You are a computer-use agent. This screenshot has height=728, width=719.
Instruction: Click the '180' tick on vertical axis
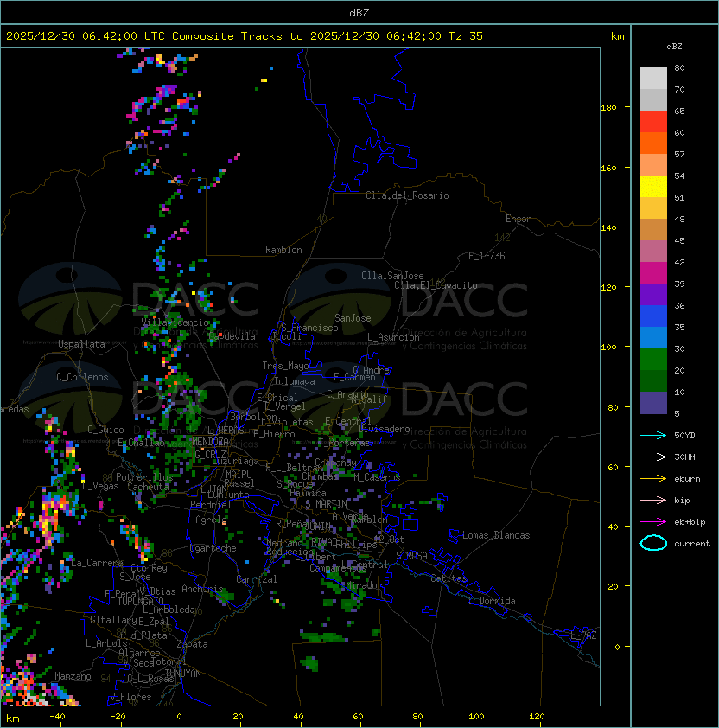point(608,108)
